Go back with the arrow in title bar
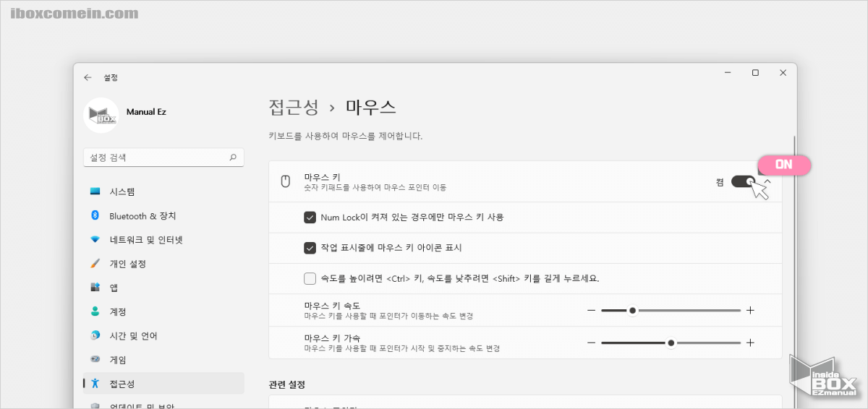 click(x=88, y=77)
